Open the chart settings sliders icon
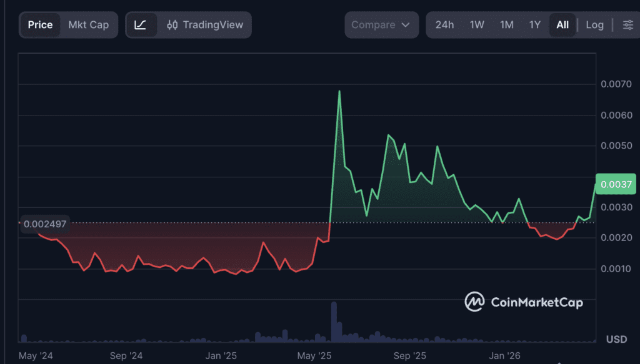Viewport: 640px width, 364px height. [627, 25]
